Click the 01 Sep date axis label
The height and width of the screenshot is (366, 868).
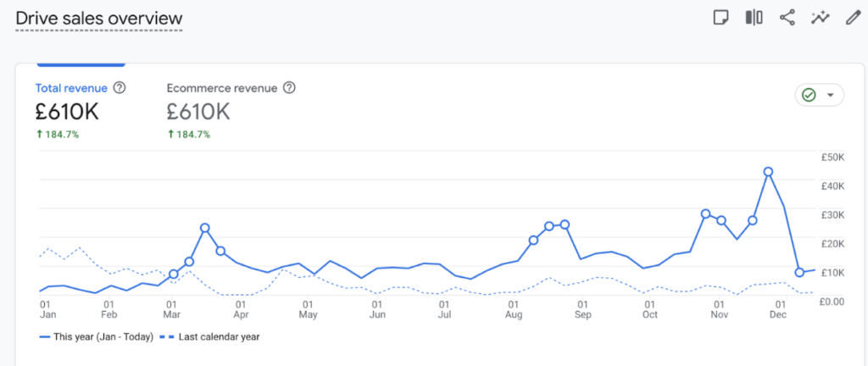coord(582,308)
